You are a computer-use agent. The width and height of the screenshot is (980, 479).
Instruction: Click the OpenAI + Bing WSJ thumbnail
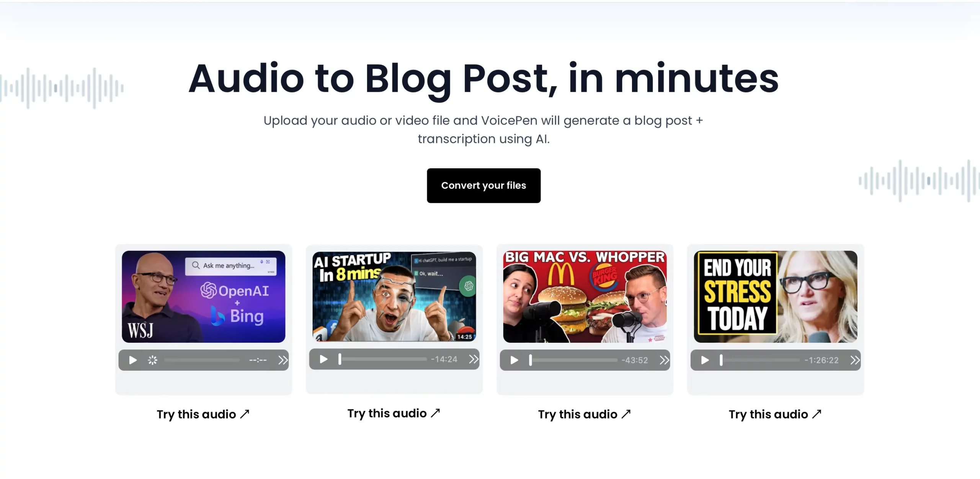click(203, 297)
